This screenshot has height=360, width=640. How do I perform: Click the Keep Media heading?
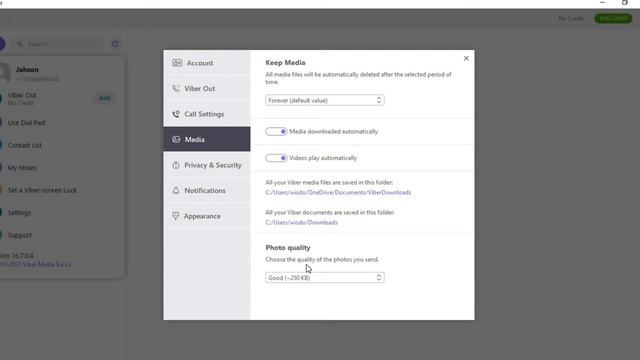click(285, 62)
